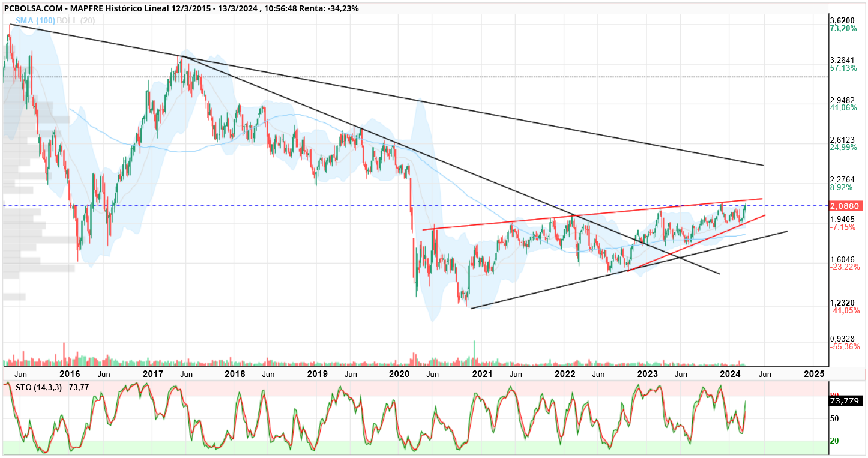Click the 2022 year label
The width and height of the screenshot is (868, 458).
click(x=565, y=373)
